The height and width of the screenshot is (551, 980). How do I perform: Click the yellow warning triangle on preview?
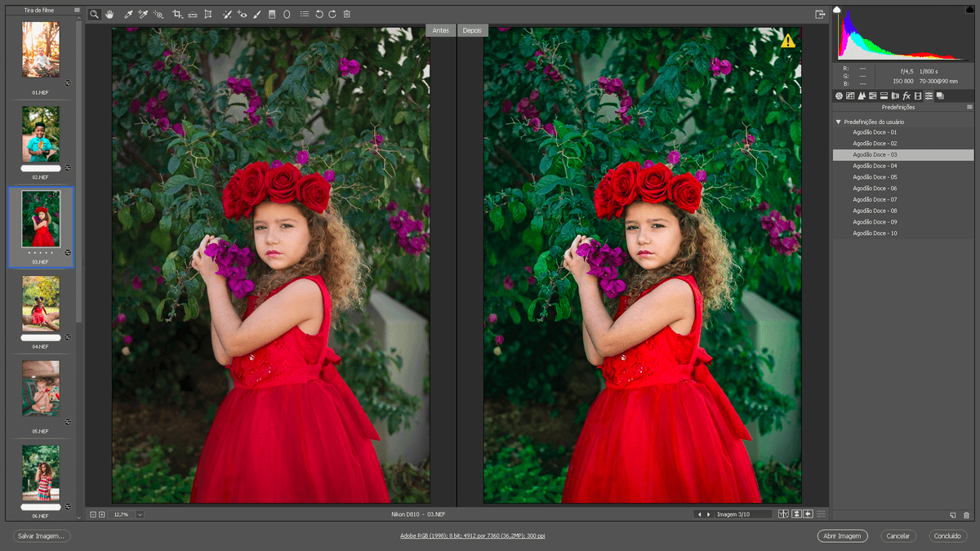[x=787, y=40]
